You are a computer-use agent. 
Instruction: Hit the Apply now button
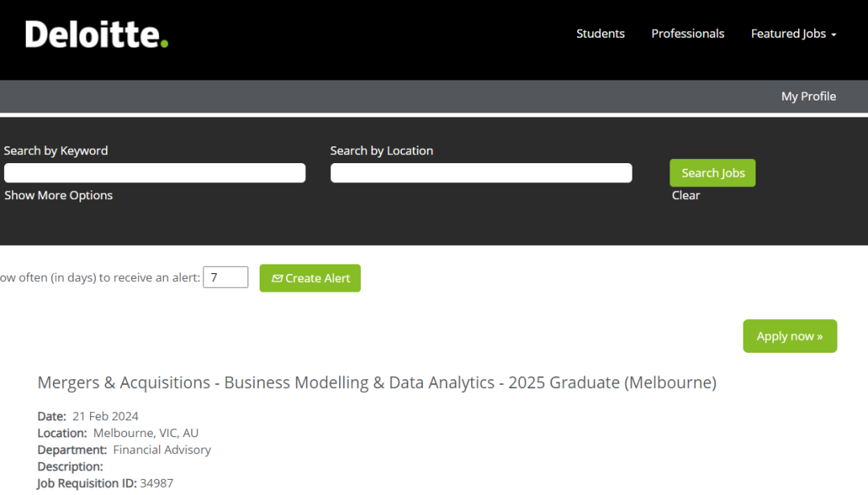[x=789, y=336]
